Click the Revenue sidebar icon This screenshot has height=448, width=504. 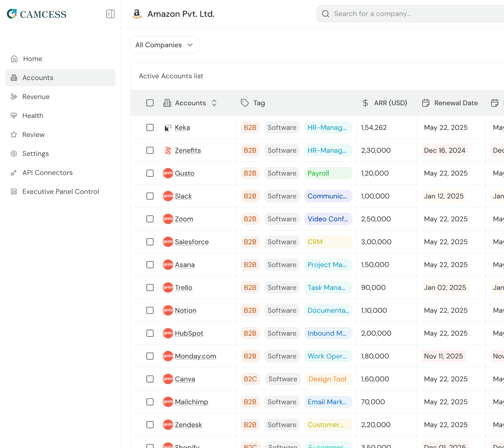pos(14,97)
